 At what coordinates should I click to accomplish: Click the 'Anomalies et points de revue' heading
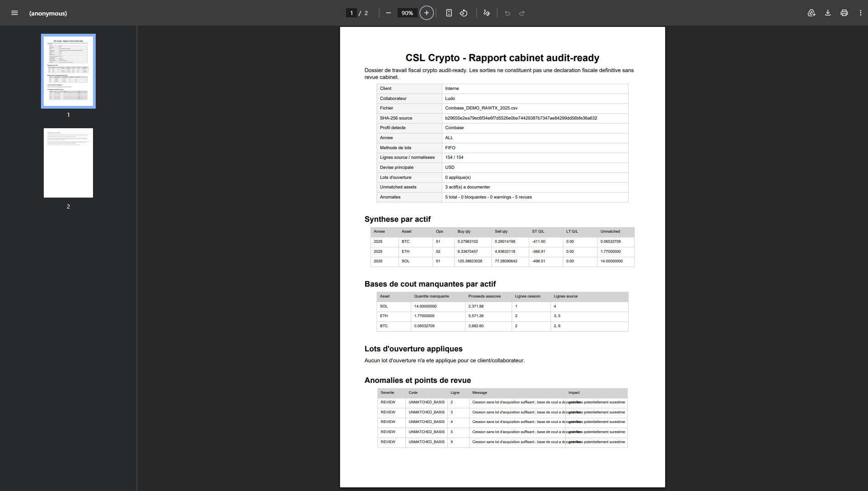[418, 380]
